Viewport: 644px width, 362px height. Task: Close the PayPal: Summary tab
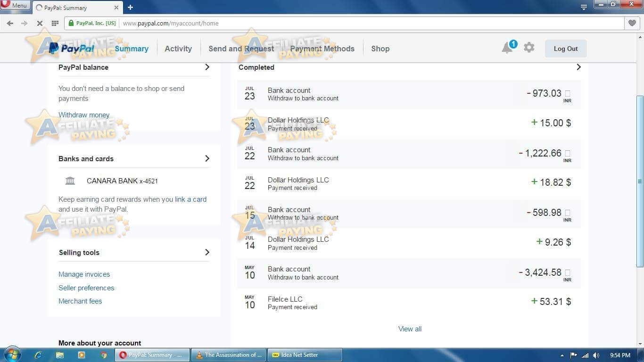click(116, 8)
